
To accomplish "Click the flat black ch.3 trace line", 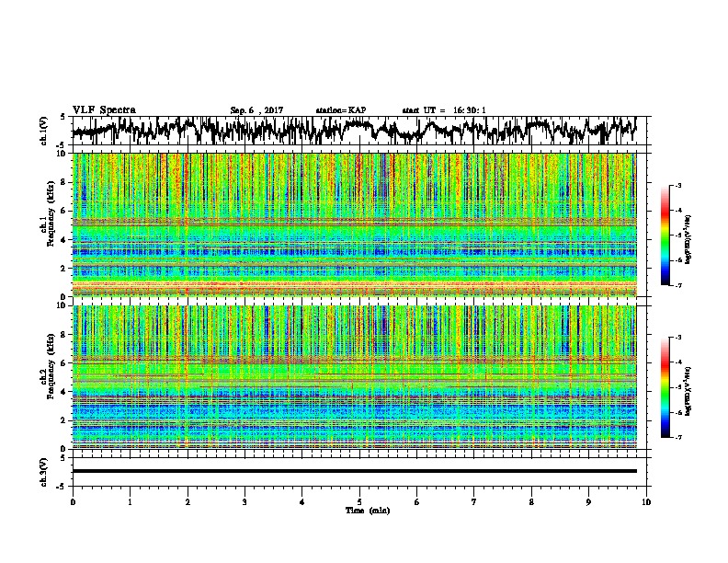I will (355, 471).
